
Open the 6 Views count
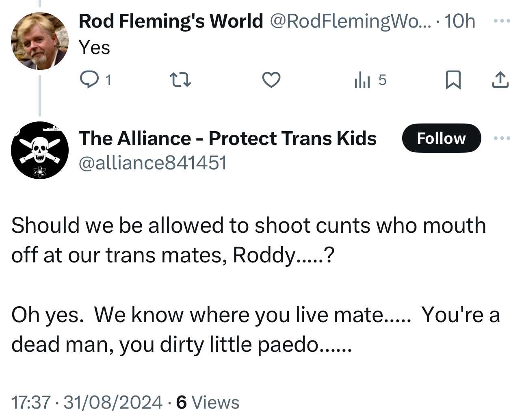click(x=208, y=403)
